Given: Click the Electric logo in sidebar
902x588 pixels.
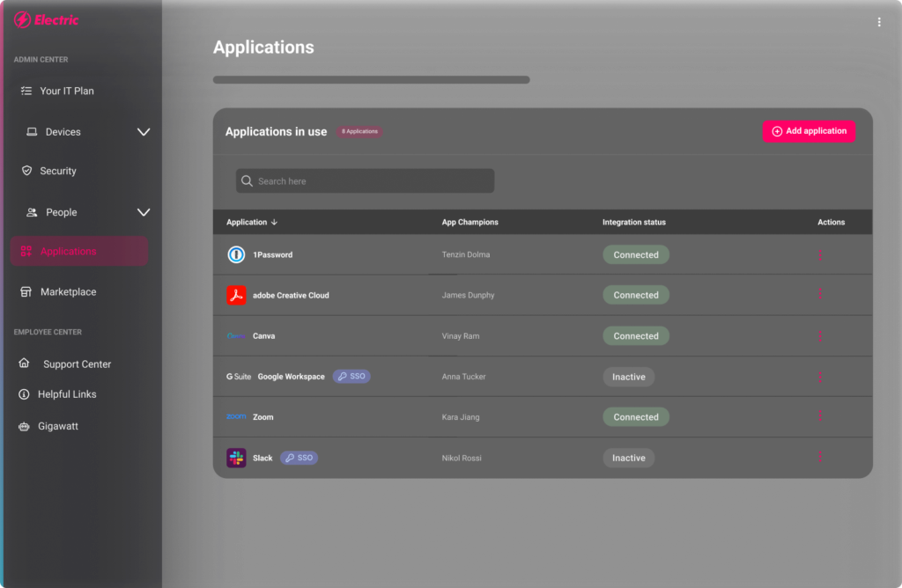Looking at the screenshot, I should tap(47, 19).
